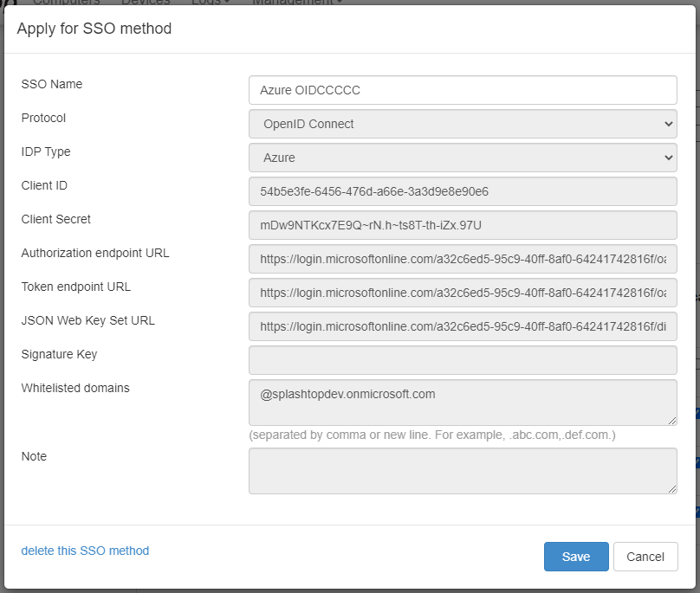The width and height of the screenshot is (700, 593).
Task: Open the Protocol dropdown
Action: [x=463, y=124]
